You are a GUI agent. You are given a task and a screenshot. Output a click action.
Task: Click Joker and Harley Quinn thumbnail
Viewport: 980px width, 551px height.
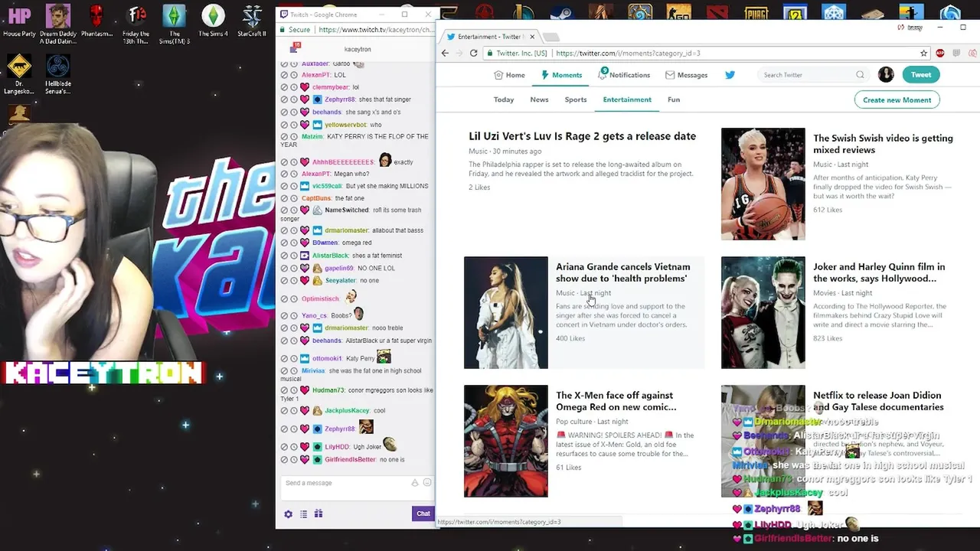(763, 312)
